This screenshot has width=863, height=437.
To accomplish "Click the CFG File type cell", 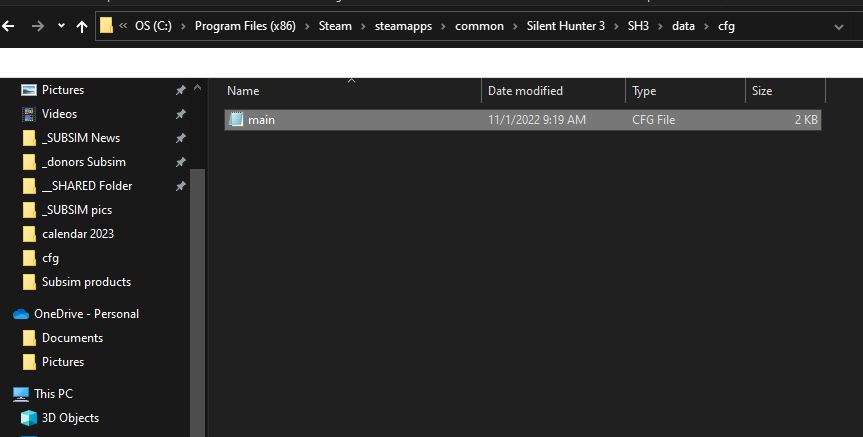I will tap(653, 119).
